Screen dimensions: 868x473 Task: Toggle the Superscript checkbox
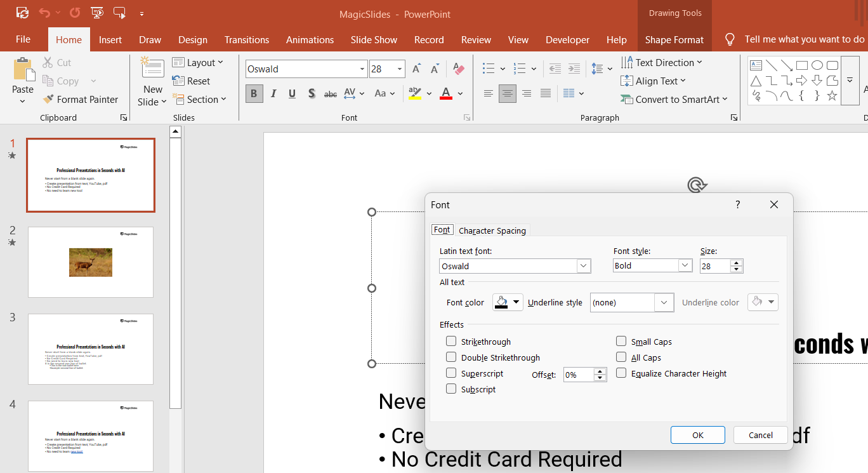pos(451,373)
